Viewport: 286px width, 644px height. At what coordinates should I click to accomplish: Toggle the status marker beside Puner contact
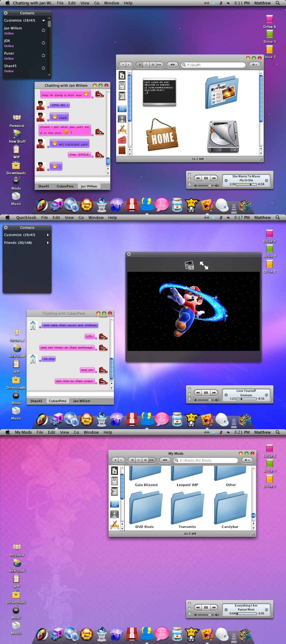click(x=43, y=55)
